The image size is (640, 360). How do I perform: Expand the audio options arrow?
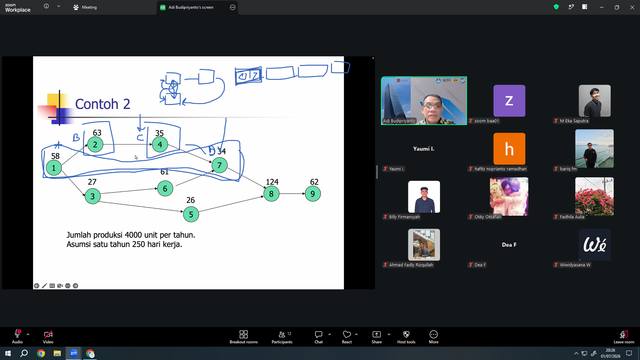[28, 334]
